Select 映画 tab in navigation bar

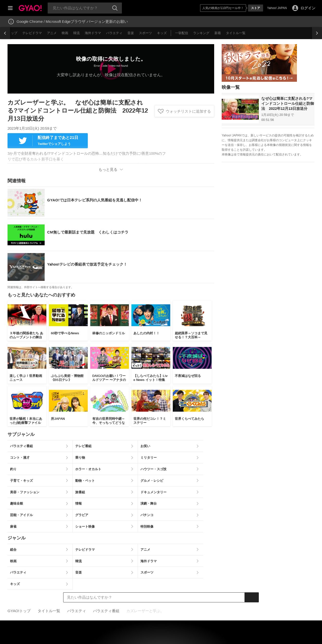click(x=65, y=33)
